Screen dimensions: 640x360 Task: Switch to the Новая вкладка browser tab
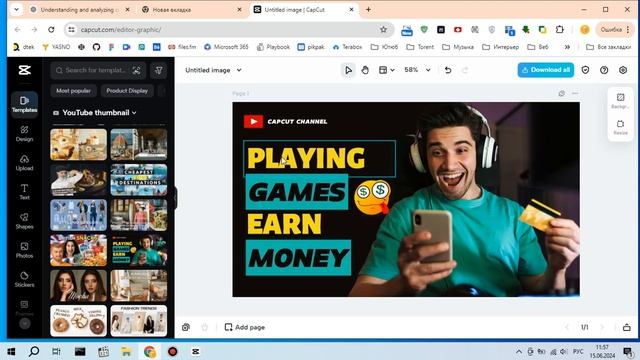(191, 9)
